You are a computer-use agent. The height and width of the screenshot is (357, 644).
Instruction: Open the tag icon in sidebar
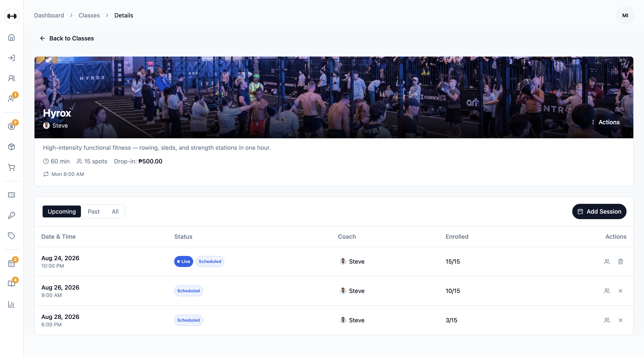11,236
